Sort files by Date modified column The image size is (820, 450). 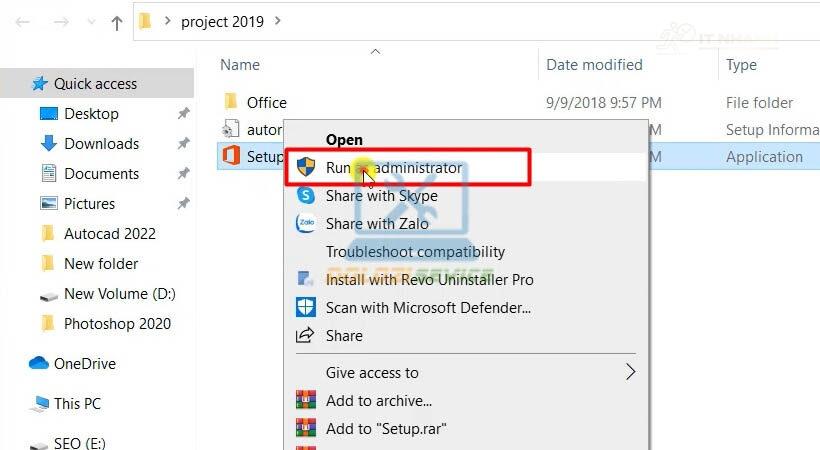point(594,65)
